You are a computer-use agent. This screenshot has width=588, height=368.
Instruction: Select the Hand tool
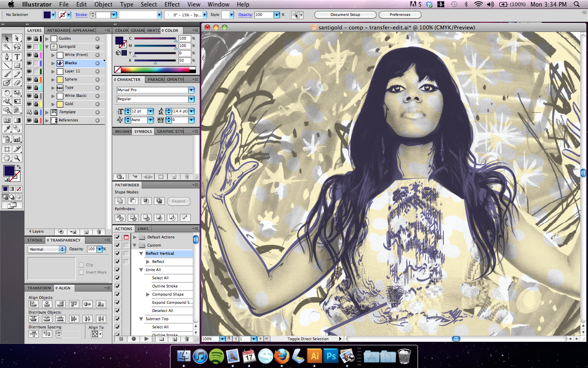(7, 158)
